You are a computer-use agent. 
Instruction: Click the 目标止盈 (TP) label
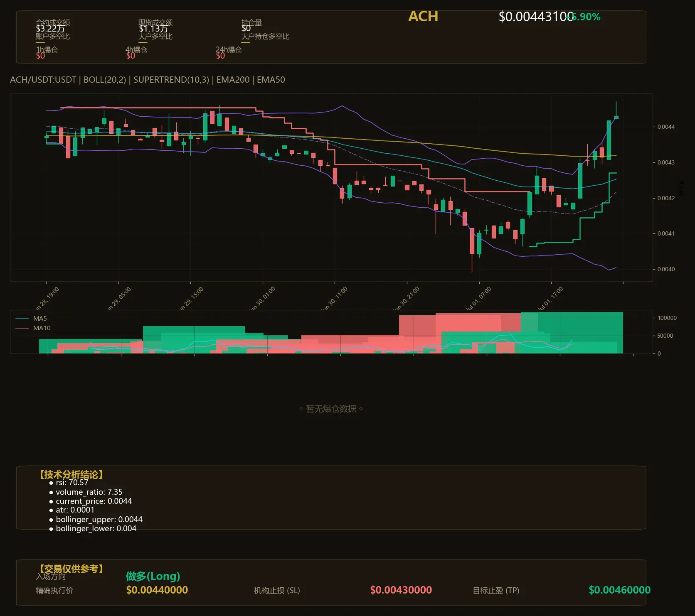[496, 590]
